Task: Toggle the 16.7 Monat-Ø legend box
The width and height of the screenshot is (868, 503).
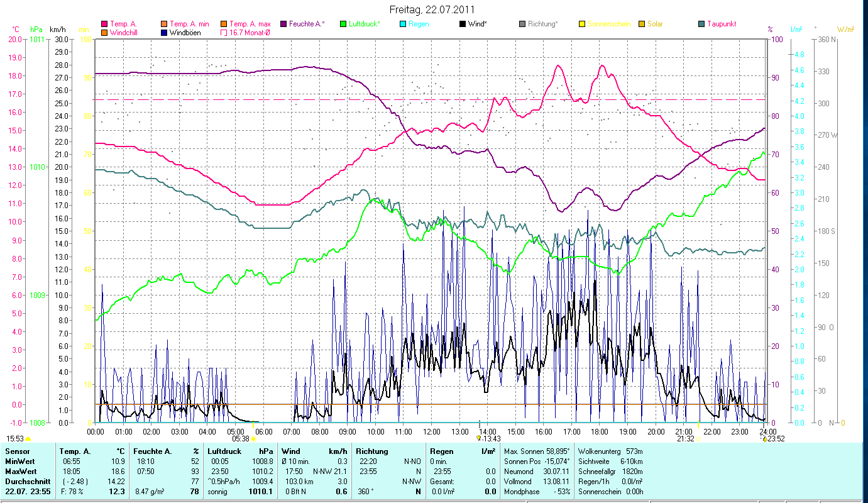Action: point(224,33)
